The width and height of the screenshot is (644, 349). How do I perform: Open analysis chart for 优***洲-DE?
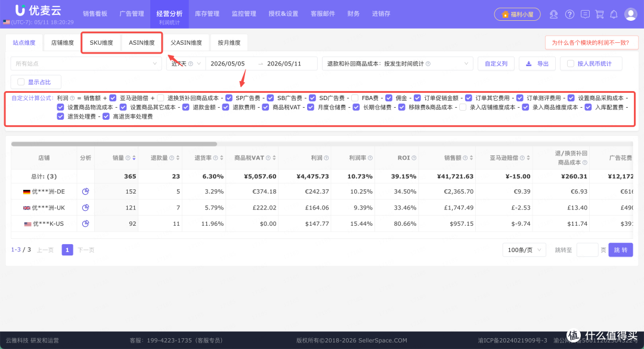click(85, 192)
